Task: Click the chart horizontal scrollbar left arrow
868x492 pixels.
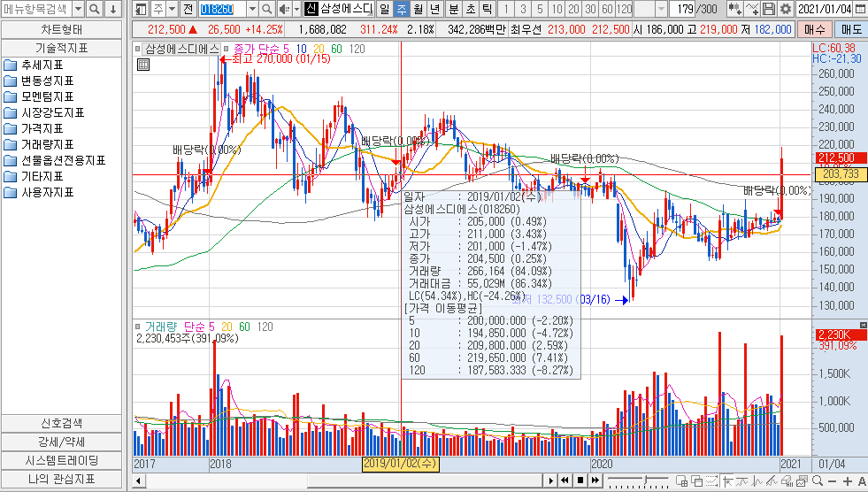Action: (x=139, y=480)
